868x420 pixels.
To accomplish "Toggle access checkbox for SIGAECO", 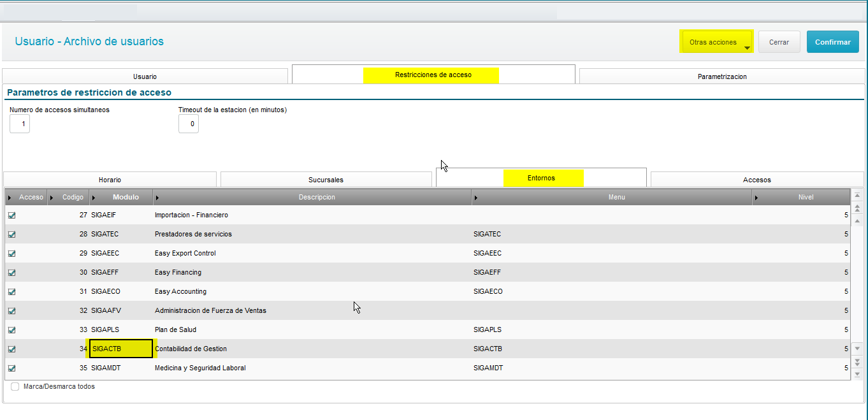I will [x=11, y=292].
